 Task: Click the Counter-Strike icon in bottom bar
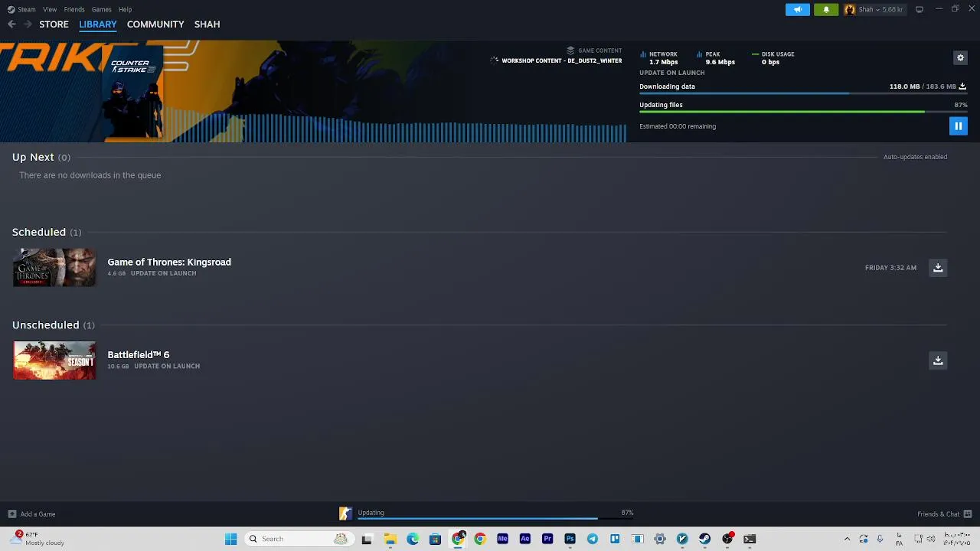345,514
